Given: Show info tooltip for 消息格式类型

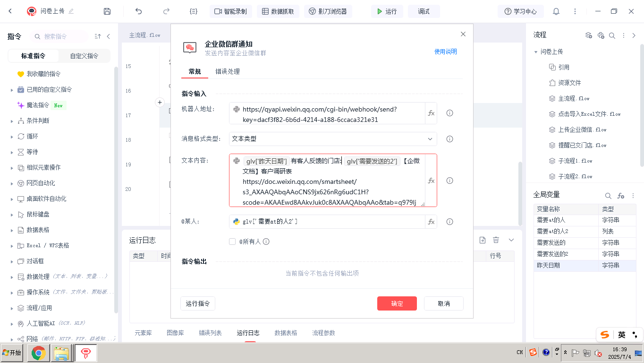Looking at the screenshot, I should (449, 139).
